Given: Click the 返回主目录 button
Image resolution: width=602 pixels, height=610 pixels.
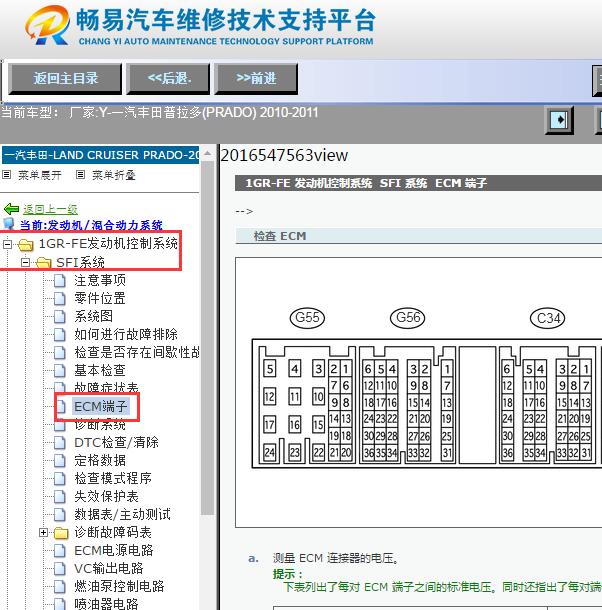Looking at the screenshot, I should click(65, 79).
